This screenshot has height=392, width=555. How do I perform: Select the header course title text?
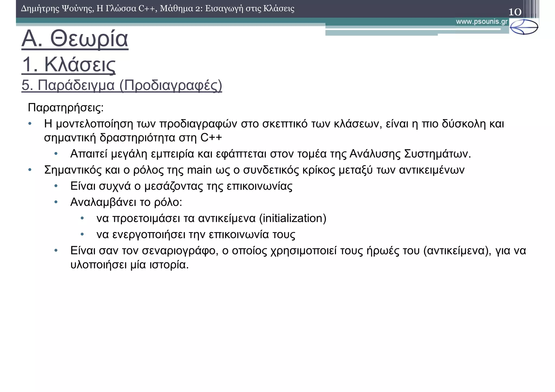point(158,9)
